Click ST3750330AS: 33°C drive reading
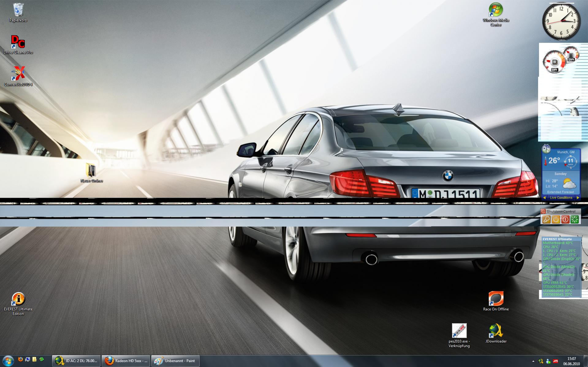588x367 pixels. (x=557, y=294)
